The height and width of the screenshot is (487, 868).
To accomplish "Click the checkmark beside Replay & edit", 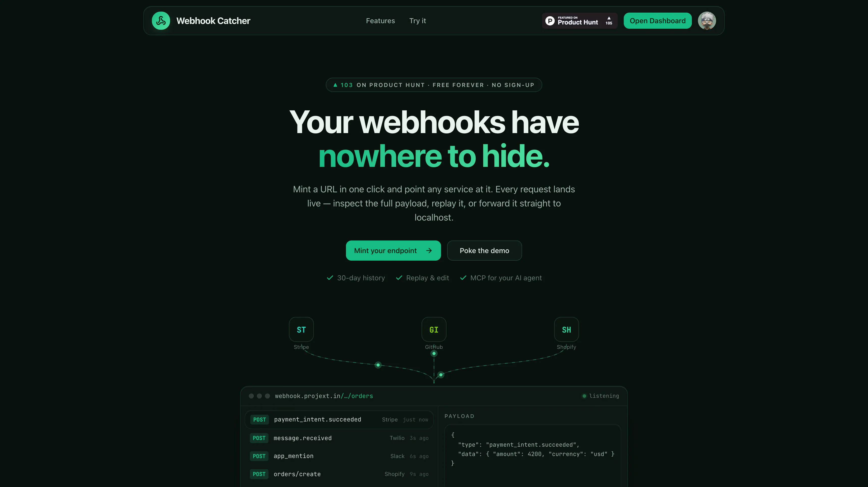I will (x=399, y=278).
